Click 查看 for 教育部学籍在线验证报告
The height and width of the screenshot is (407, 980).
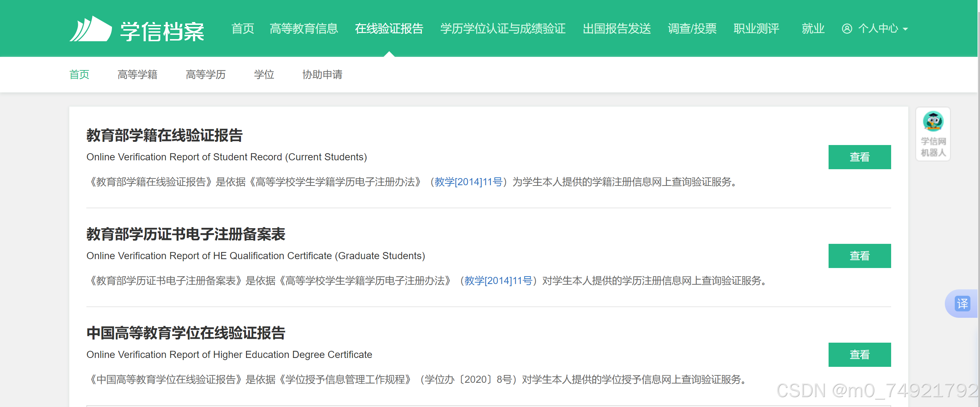coord(859,157)
